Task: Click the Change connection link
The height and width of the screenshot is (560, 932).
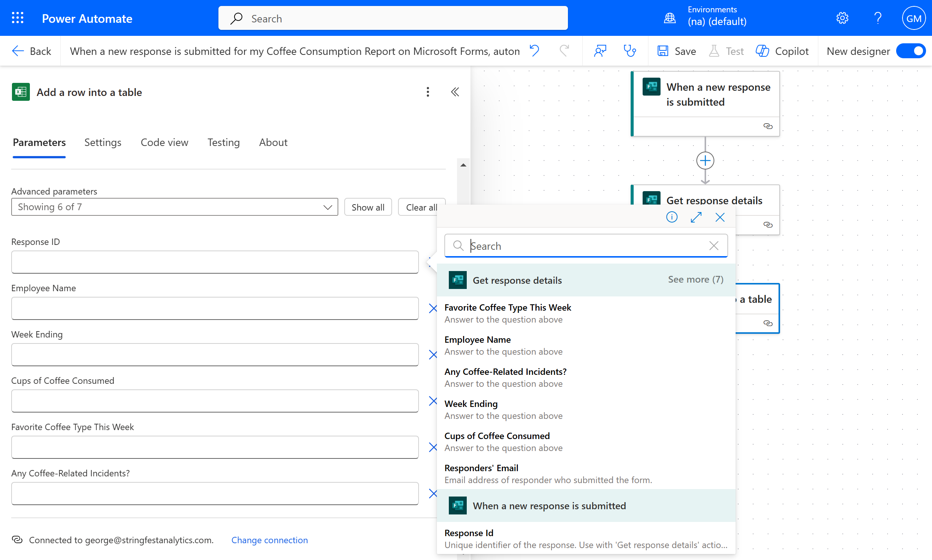Action: pos(270,540)
